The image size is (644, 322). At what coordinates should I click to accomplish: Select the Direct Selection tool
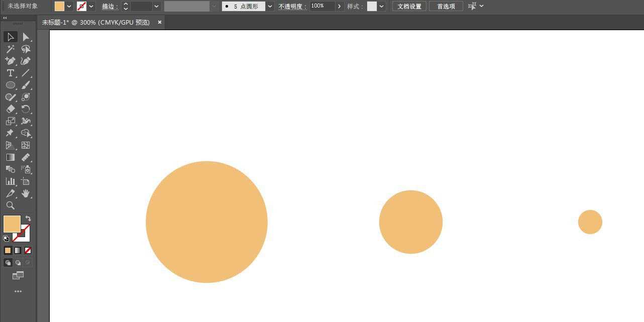[x=26, y=37]
